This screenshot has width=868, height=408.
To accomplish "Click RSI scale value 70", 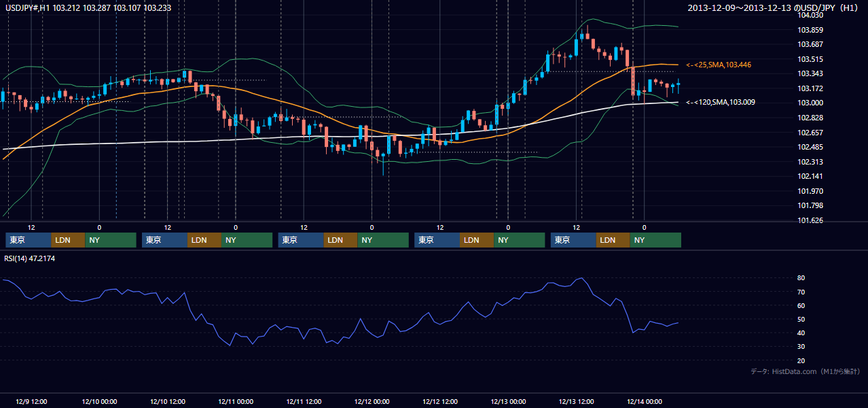I will 801,292.
